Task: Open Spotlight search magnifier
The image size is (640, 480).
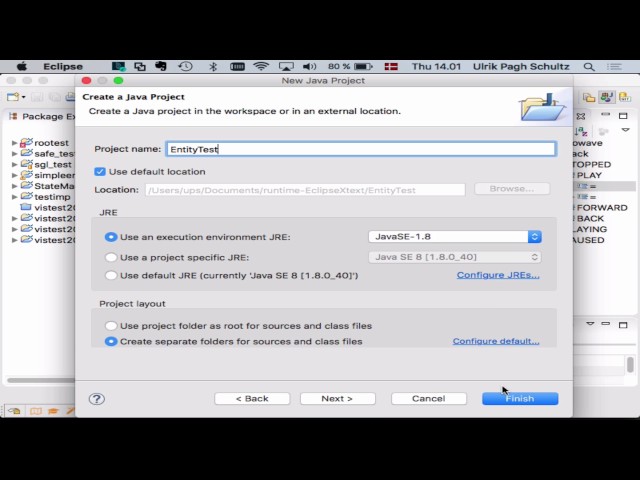Action: [x=589, y=67]
